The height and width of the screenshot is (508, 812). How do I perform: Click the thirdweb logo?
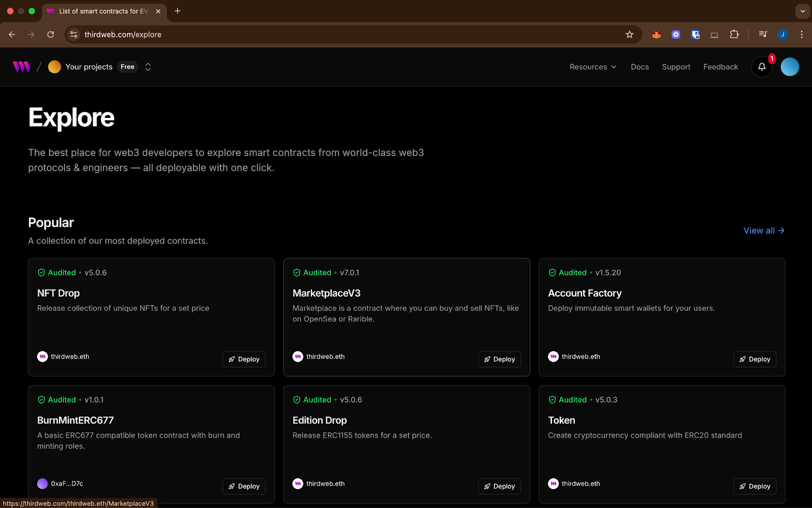tap(21, 67)
